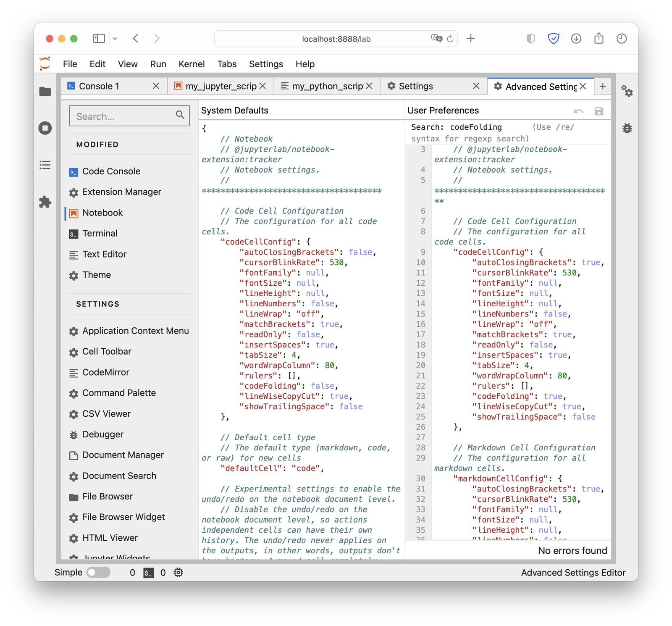This screenshot has width=672, height=626.
Task: Select Text Editor settings
Action: tap(104, 255)
